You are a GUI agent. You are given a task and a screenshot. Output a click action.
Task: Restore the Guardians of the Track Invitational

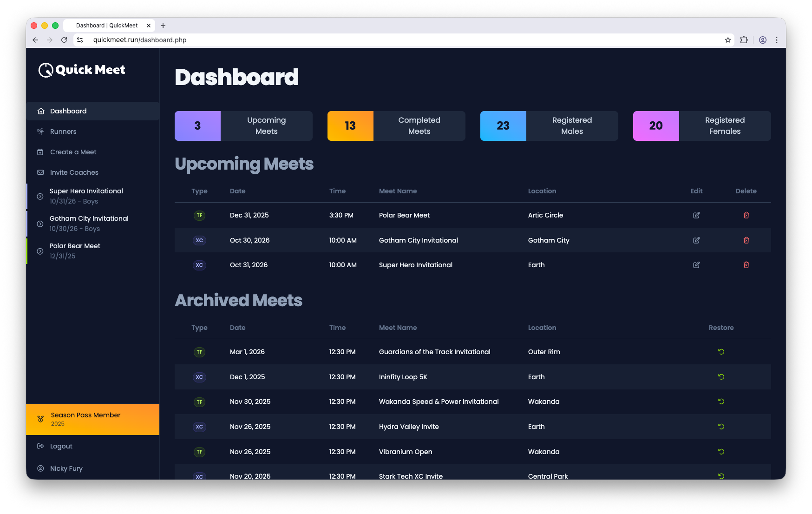(x=721, y=352)
